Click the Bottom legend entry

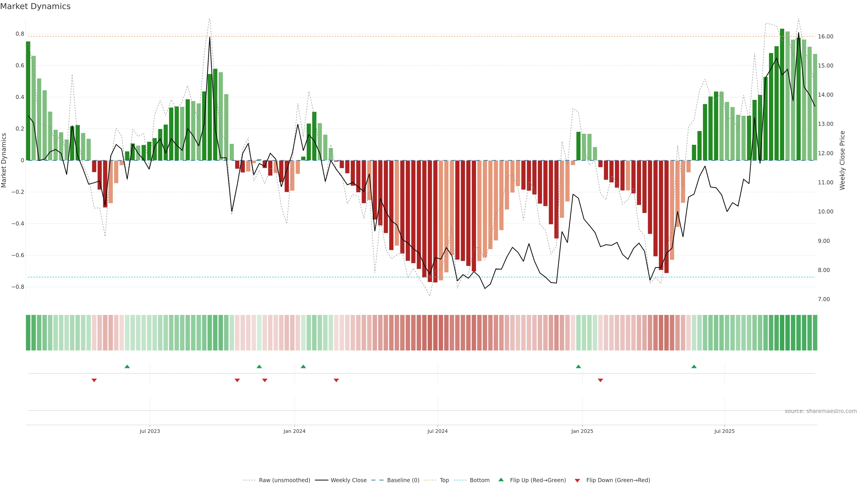click(x=479, y=480)
